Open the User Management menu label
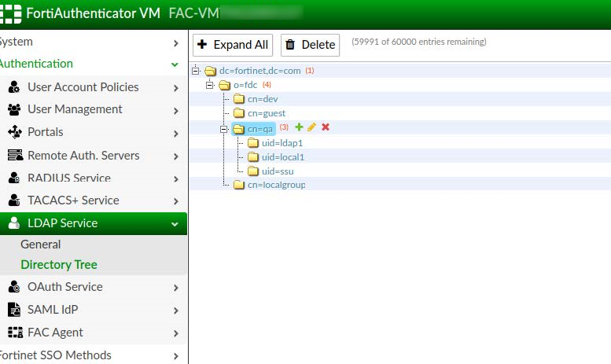Screen dimensions: 611x364 click(x=75, y=109)
